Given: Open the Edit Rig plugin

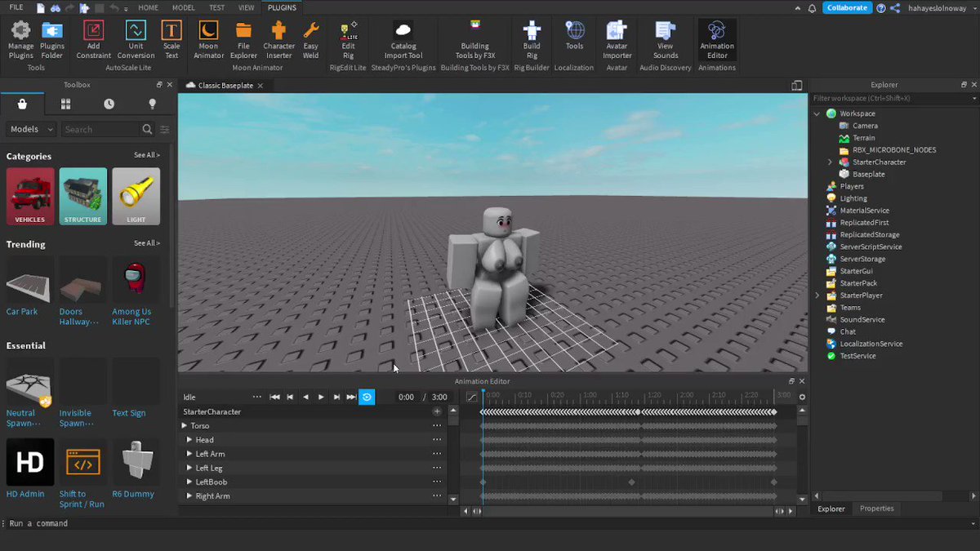Looking at the screenshot, I should pos(349,39).
